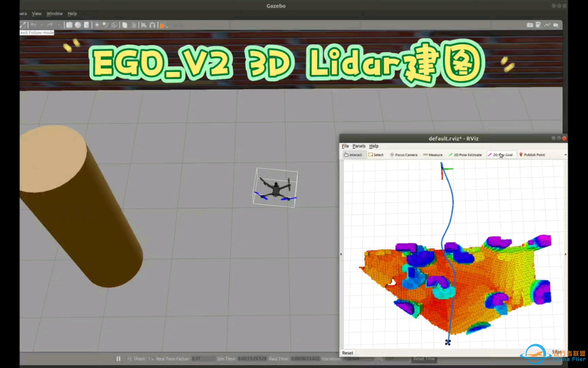
Task: Add a point light in Gazebo
Action: [x=97, y=25]
